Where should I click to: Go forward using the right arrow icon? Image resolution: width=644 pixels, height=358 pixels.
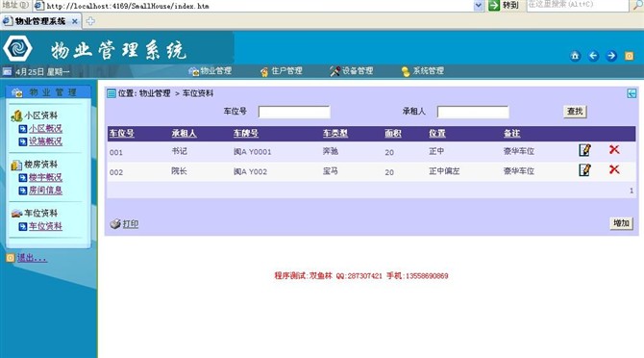[611, 56]
